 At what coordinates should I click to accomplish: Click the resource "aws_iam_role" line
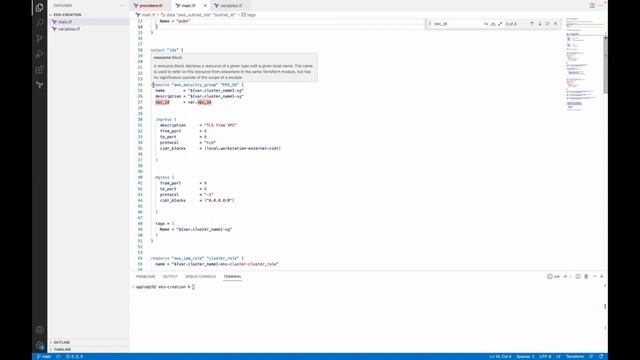(x=197, y=258)
